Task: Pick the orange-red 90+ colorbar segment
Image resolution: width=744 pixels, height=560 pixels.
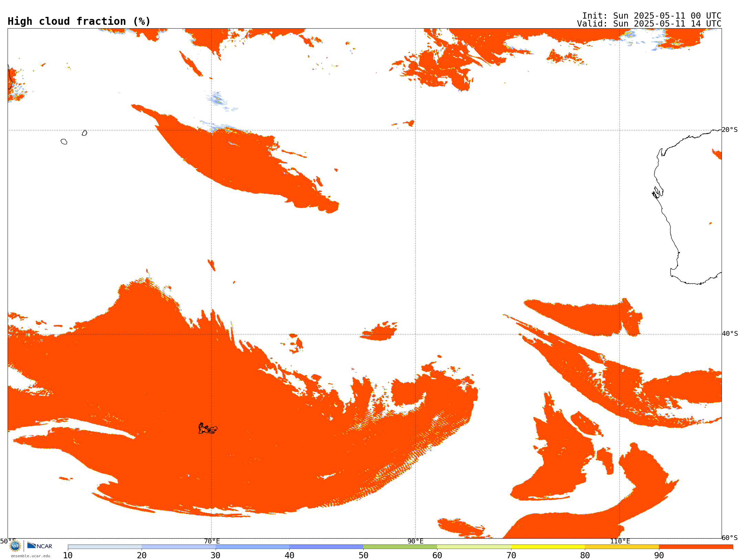Action: click(696, 547)
